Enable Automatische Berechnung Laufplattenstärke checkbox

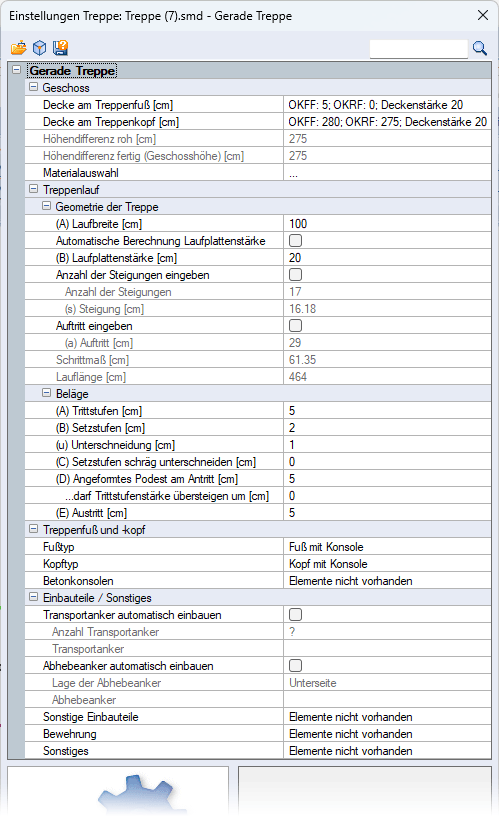pos(296,240)
